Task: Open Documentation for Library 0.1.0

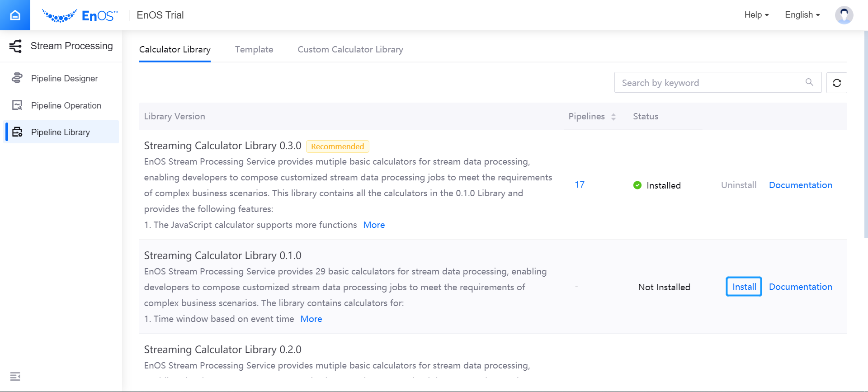Action: (x=800, y=287)
